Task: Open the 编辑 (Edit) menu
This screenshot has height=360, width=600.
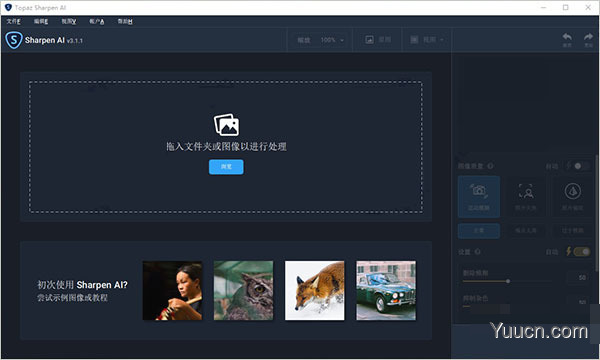Action: point(41,21)
